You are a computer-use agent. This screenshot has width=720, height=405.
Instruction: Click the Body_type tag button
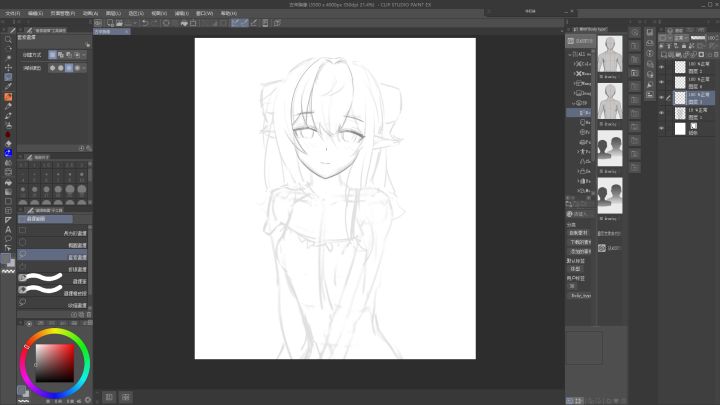tap(580, 296)
